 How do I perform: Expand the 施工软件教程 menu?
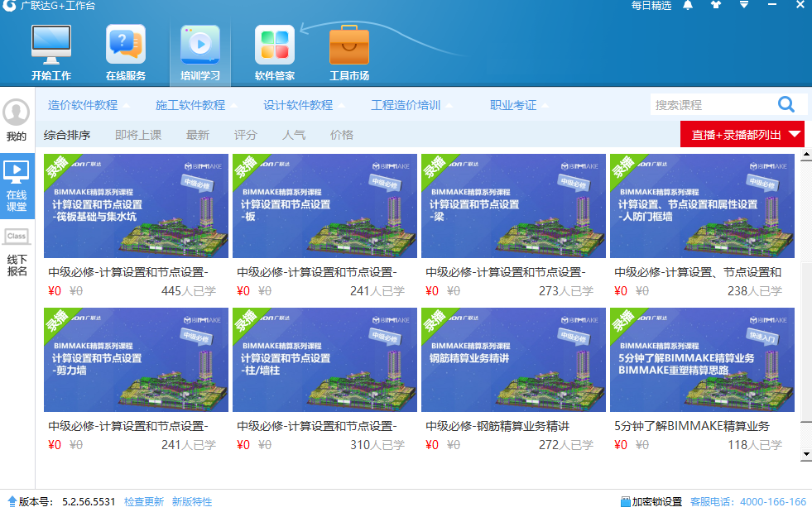(196, 105)
